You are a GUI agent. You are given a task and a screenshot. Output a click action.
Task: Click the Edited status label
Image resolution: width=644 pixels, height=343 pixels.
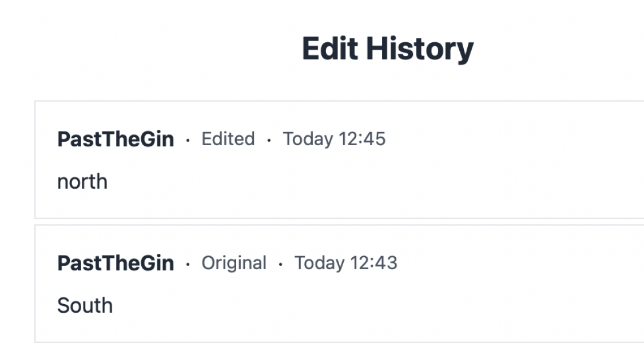(x=228, y=139)
